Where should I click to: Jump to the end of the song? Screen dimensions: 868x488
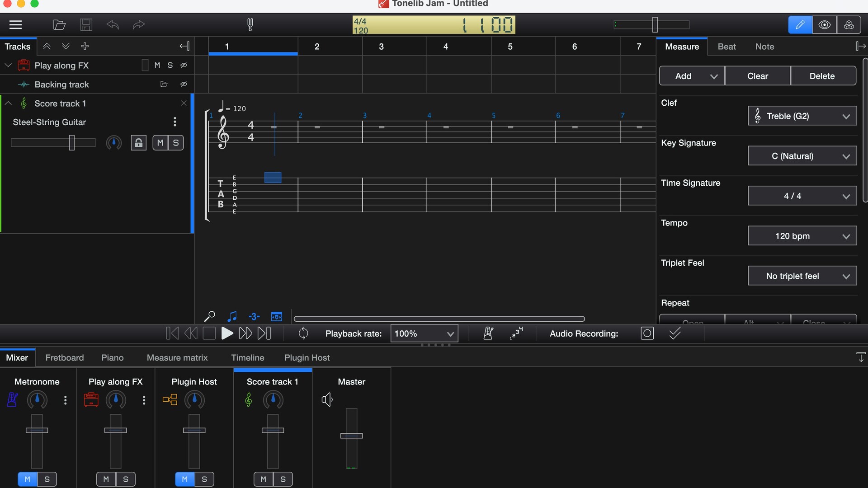coord(264,334)
